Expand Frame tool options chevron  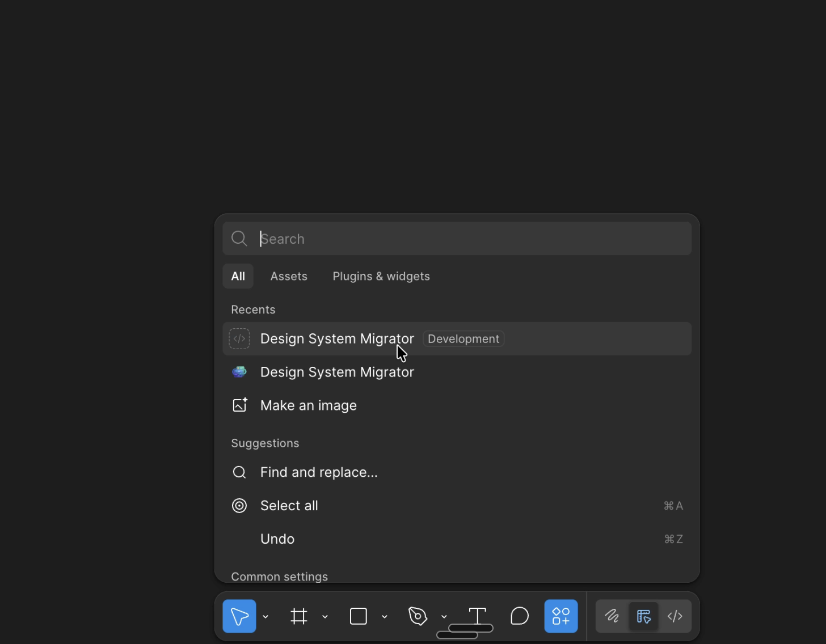(x=325, y=617)
